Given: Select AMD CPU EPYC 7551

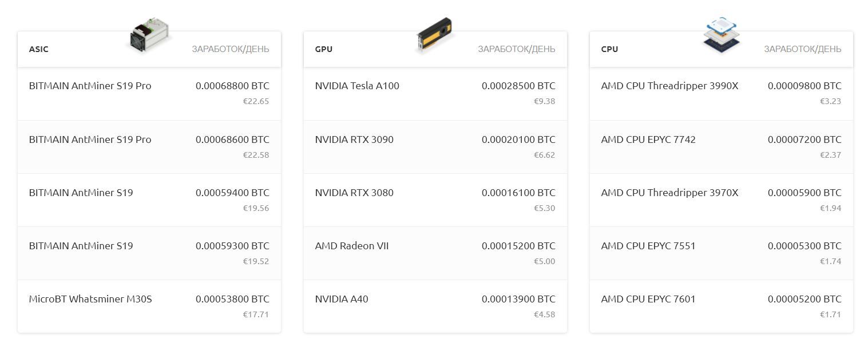Looking at the screenshot, I should pos(722,253).
